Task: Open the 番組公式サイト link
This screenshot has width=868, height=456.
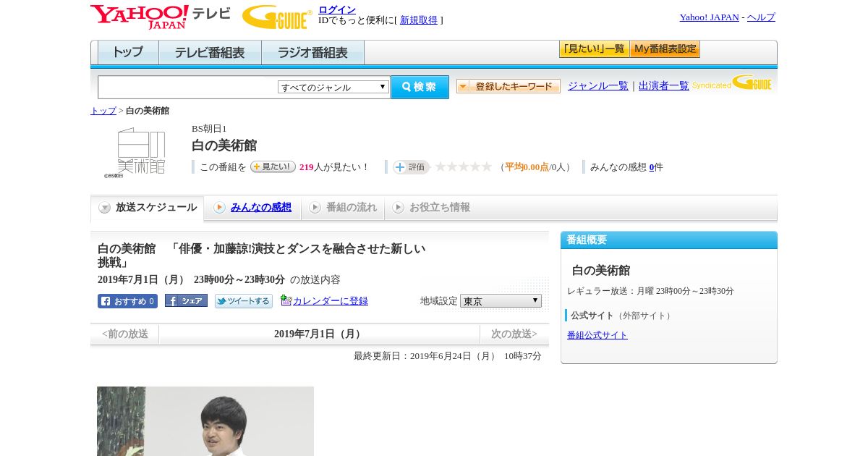Action: tap(597, 335)
